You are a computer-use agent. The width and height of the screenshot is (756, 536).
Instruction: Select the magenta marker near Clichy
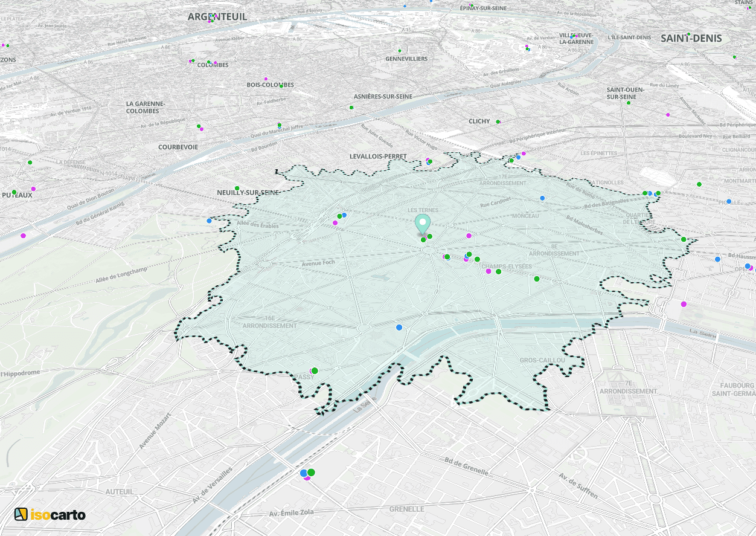(500, 121)
